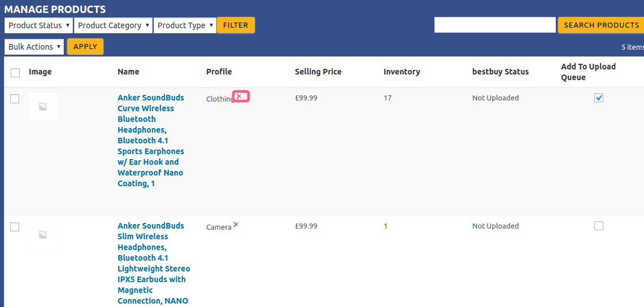Click Not Uploaded status for SoundBuds Curve
The height and width of the screenshot is (307, 644).
(x=495, y=98)
